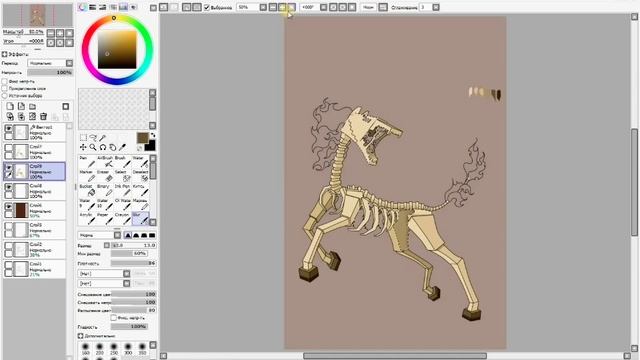Toggle the swatches panel tab
640x360 pixels.
click(123, 7)
